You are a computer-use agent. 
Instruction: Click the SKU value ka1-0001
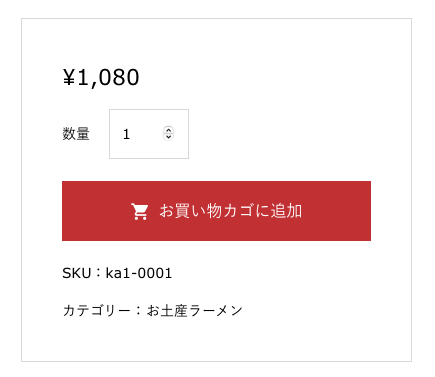point(139,273)
